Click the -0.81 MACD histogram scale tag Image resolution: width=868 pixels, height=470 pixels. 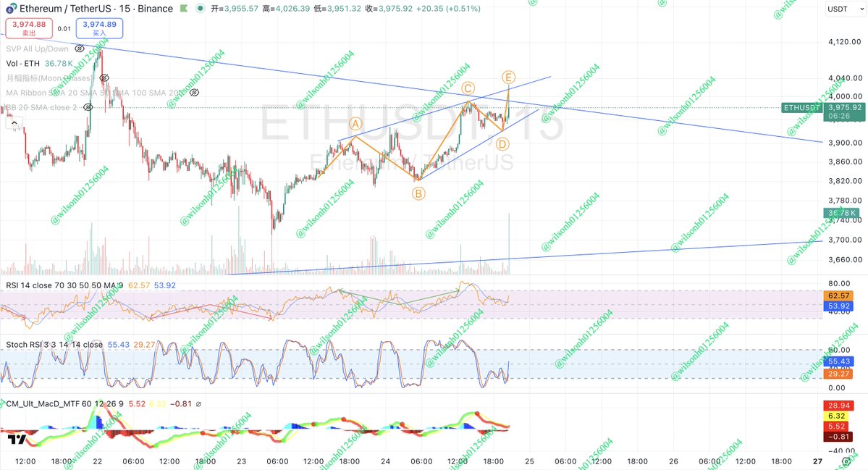pos(838,437)
